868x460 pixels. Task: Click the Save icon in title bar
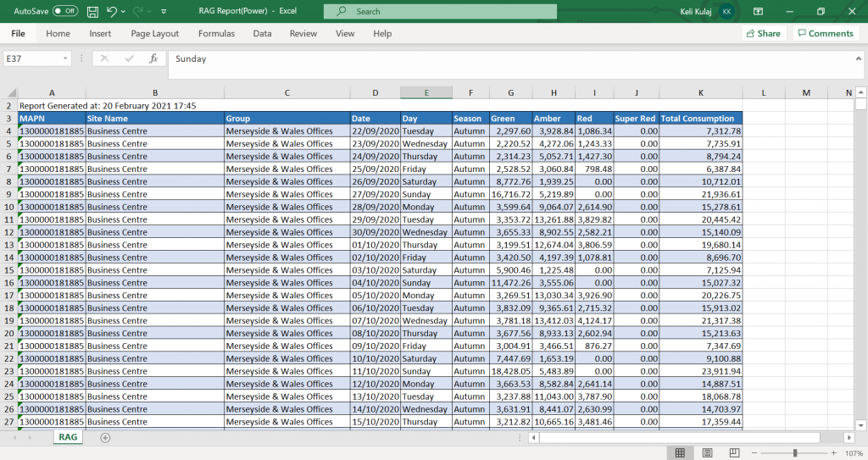click(x=92, y=12)
